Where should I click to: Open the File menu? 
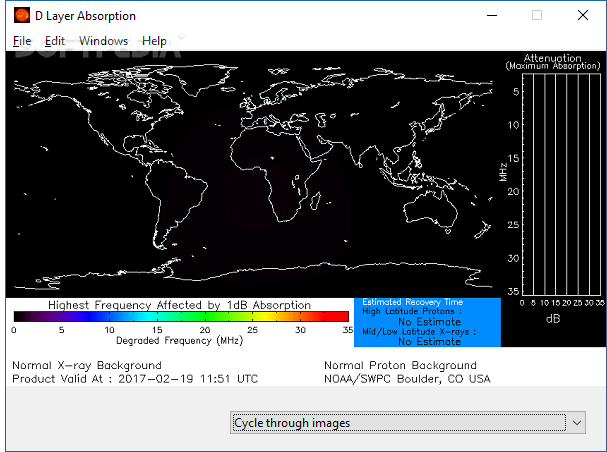(22, 41)
